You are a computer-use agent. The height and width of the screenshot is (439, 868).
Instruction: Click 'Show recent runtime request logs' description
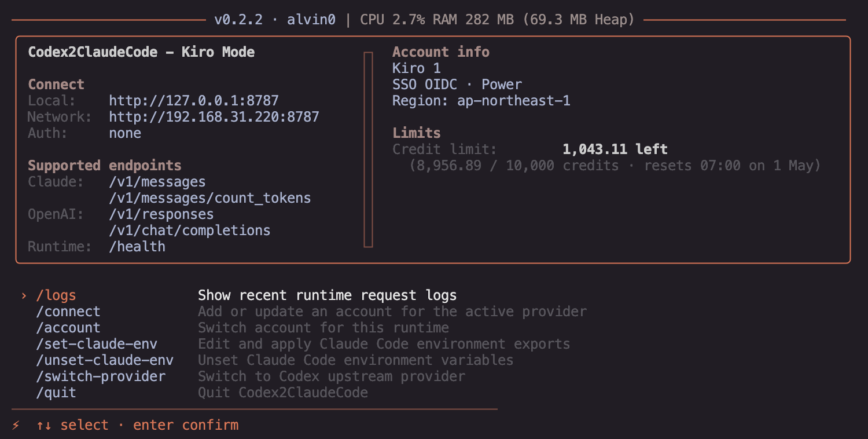(x=328, y=295)
